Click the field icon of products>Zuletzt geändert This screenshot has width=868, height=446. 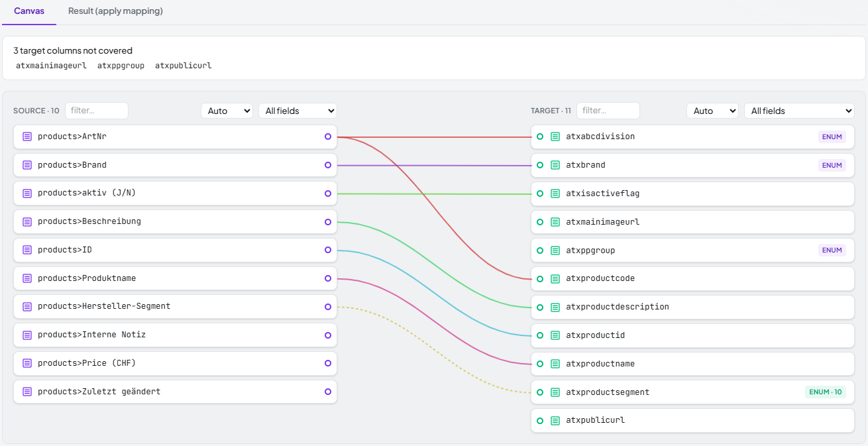coord(27,392)
